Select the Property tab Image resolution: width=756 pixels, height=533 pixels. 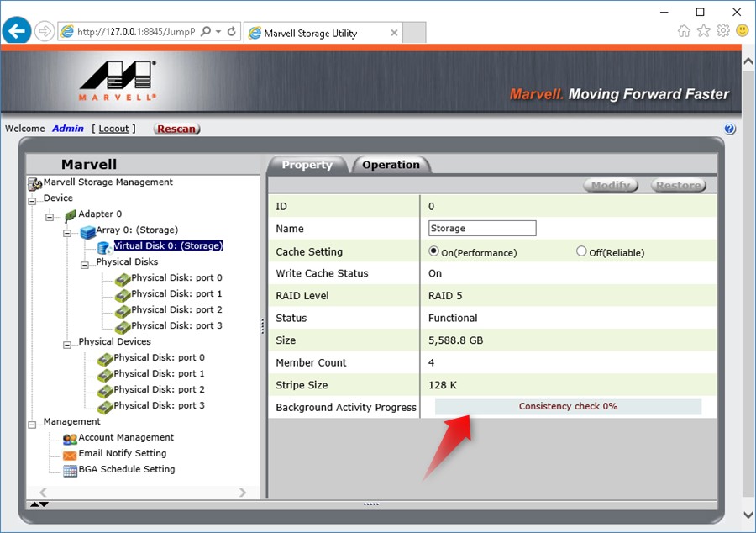click(x=307, y=165)
